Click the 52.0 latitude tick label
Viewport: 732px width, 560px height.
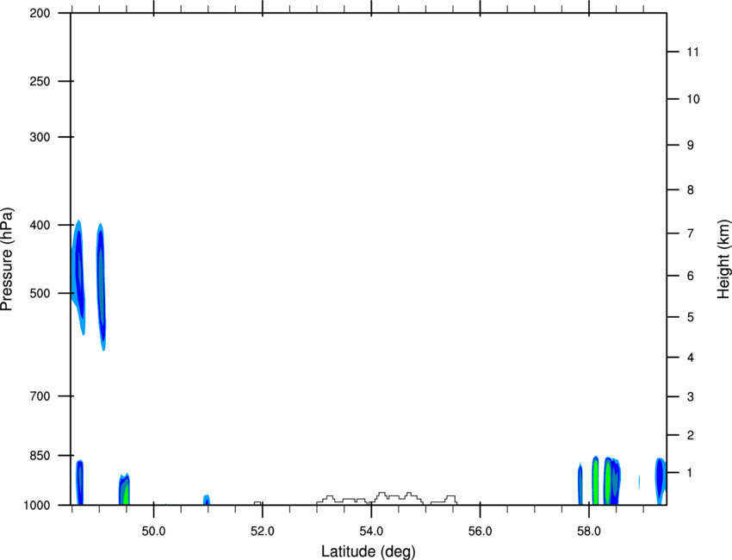pyautogui.click(x=263, y=532)
